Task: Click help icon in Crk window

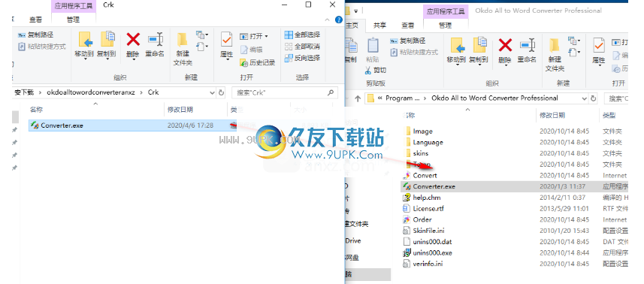Action: click(x=339, y=20)
